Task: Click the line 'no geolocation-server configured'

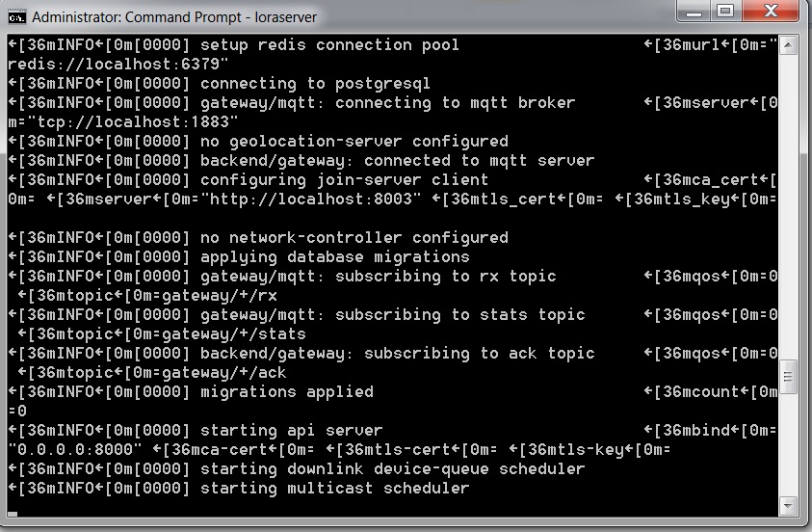Action: pyautogui.click(x=354, y=142)
